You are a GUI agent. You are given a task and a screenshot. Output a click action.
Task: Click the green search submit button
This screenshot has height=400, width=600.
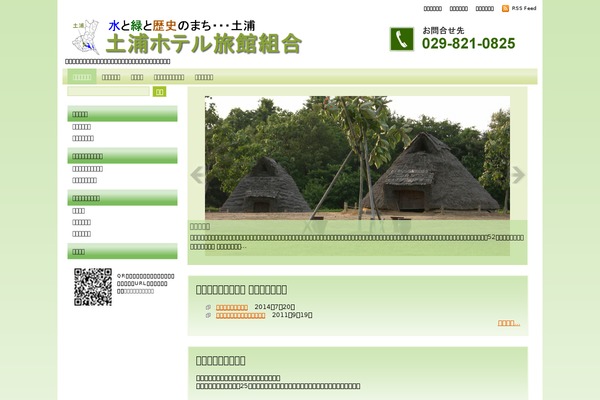159,91
